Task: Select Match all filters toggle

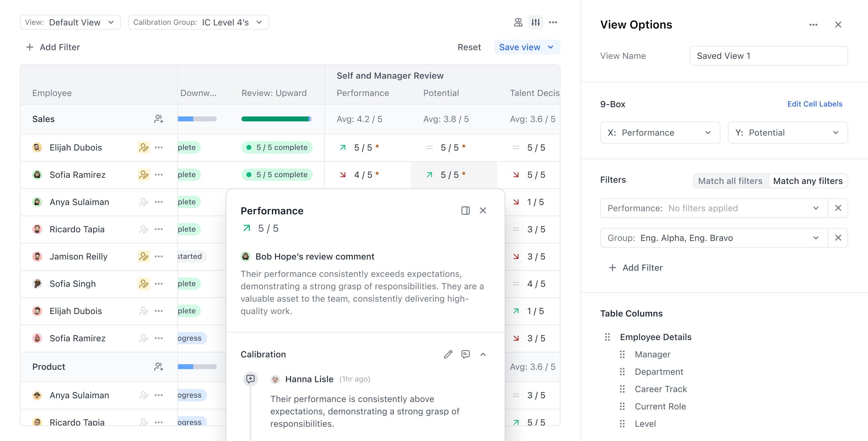Action: pos(730,181)
